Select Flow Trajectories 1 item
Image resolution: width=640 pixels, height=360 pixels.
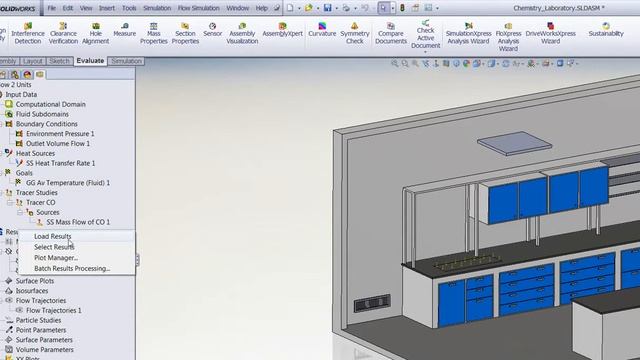[x=53, y=310]
